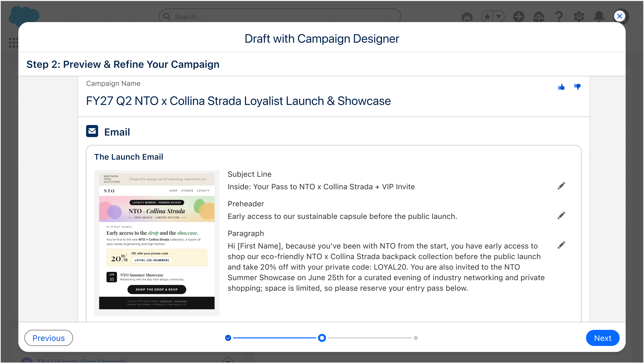Click the 'Email' section heading
Screen dimensions: 644x364
click(x=117, y=132)
